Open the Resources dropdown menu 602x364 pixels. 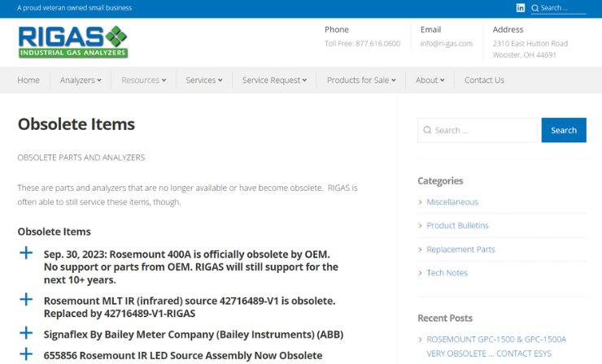[143, 80]
